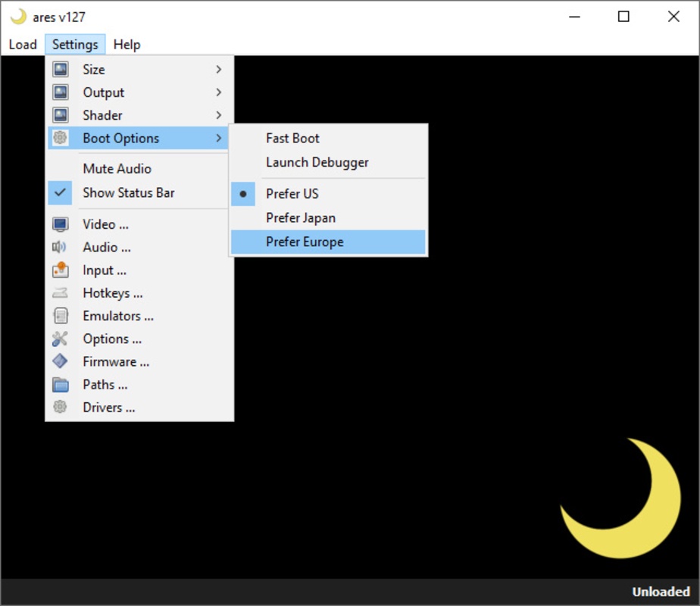Viewport: 700px width, 606px height.
Task: Open Firmware settings entry
Action: [x=139, y=361]
